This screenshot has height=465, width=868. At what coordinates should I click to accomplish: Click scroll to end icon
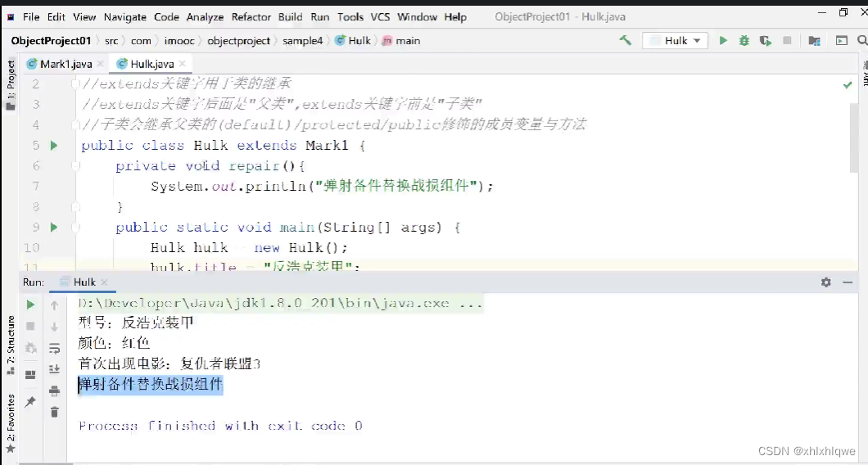click(54, 369)
